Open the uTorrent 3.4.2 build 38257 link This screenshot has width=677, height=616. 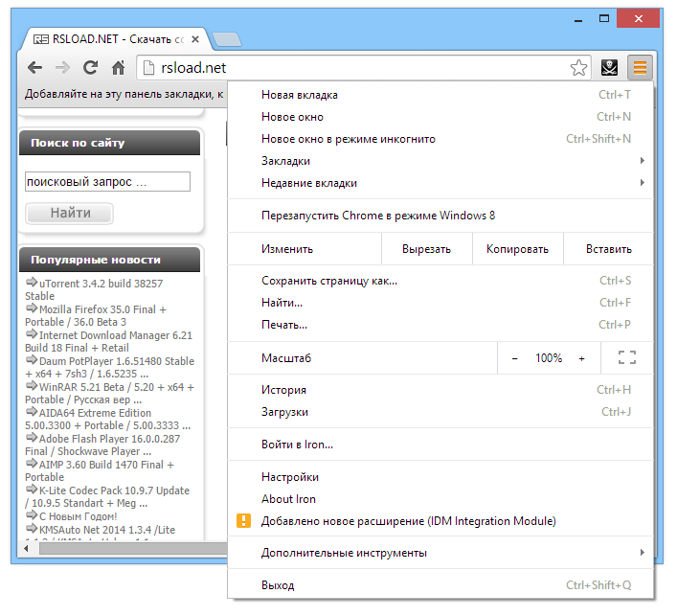click(x=94, y=289)
